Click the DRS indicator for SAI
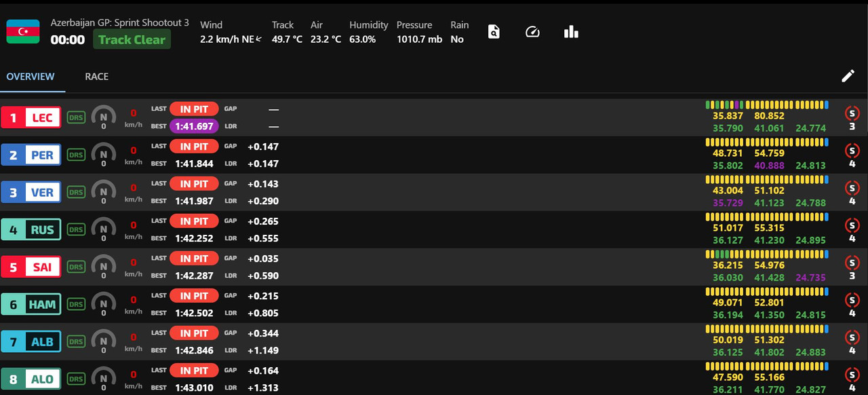Screen dimensions: 868x395 coord(77,267)
